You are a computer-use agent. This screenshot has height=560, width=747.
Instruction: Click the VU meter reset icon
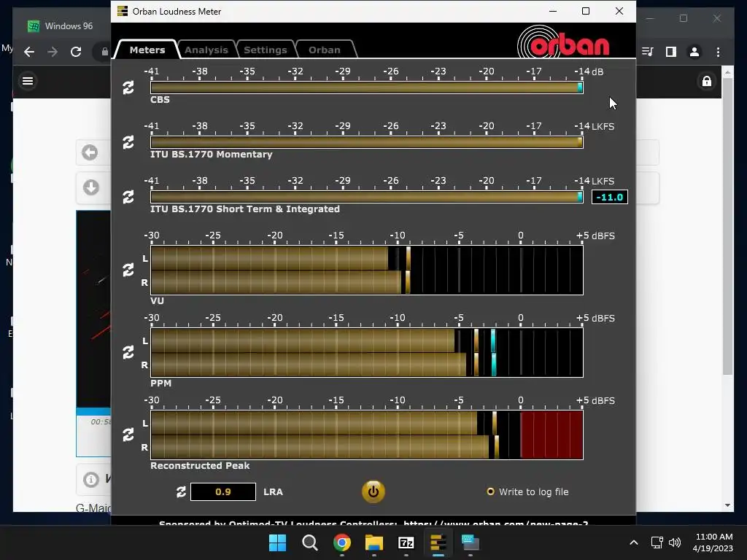128,270
